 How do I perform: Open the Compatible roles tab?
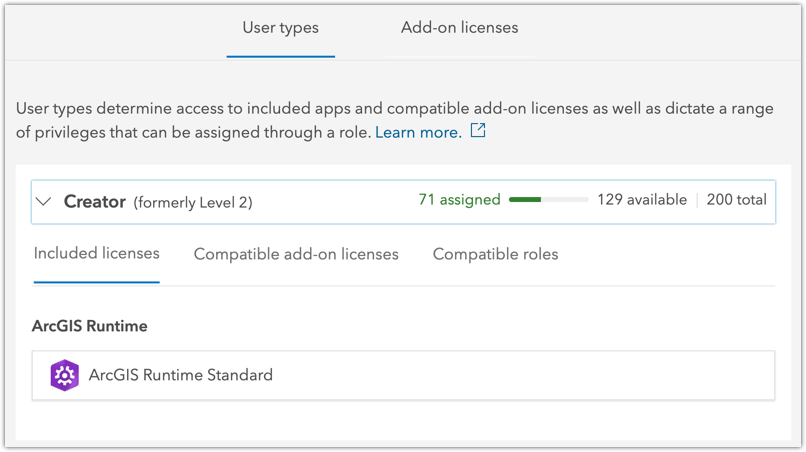(x=496, y=254)
